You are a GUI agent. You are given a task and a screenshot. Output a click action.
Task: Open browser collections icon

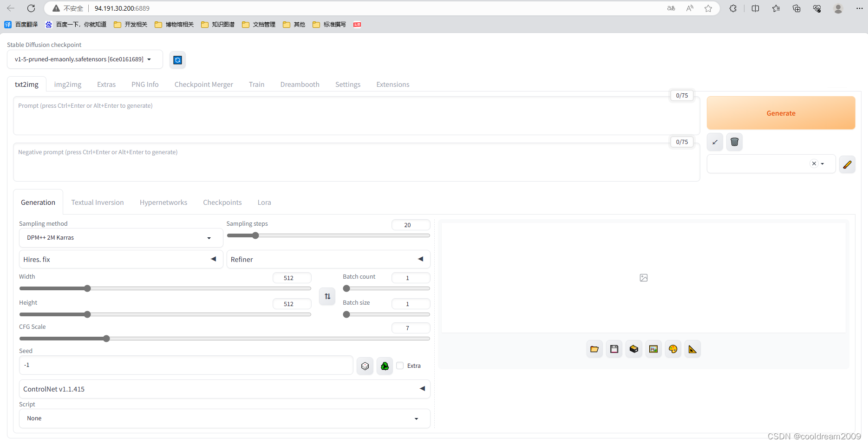coord(796,8)
